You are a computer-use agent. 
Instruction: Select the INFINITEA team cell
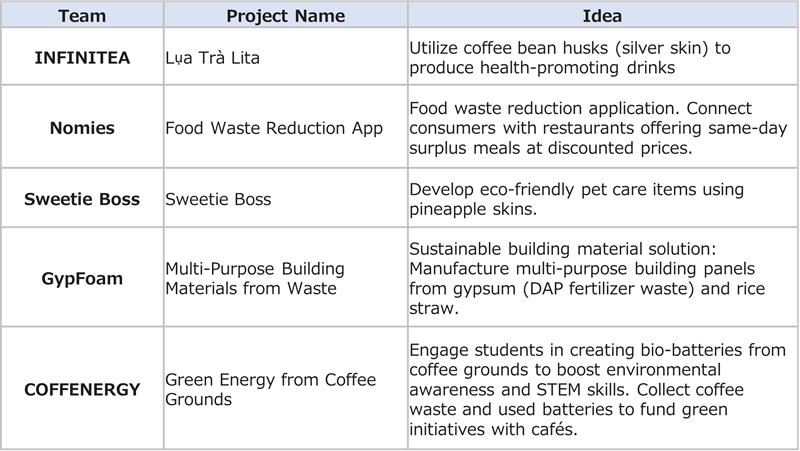coord(82,58)
